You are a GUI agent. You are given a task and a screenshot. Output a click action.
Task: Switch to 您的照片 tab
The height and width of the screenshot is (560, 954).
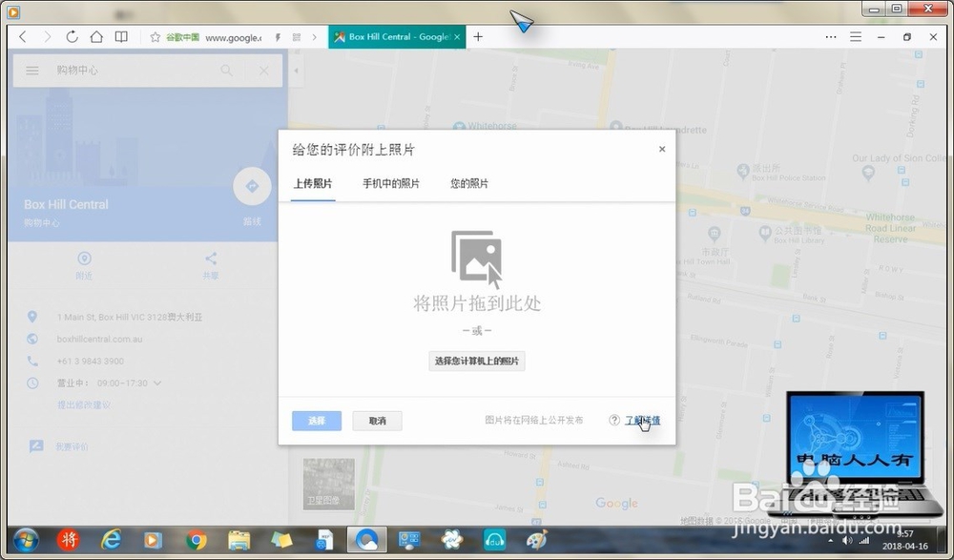click(469, 183)
